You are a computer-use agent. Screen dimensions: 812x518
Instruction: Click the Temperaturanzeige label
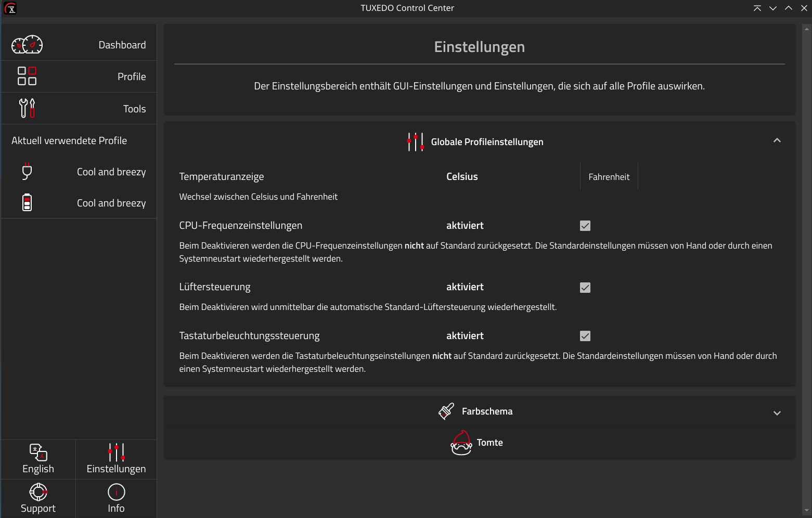pos(222,177)
